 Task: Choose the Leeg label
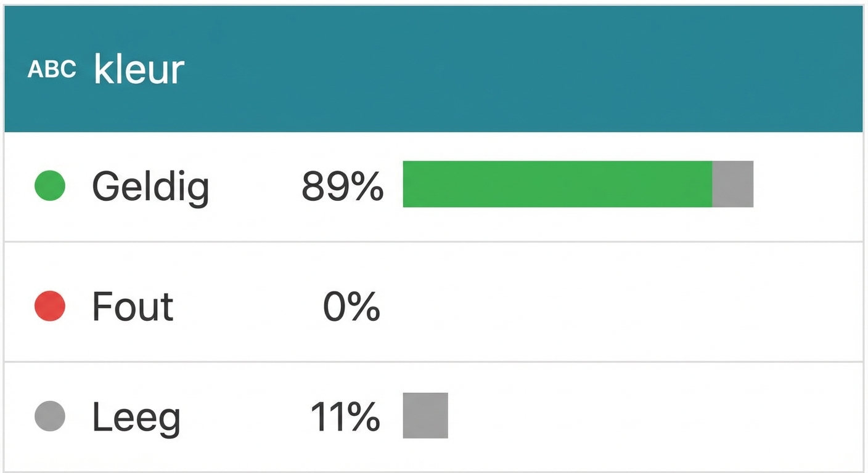[136, 417]
